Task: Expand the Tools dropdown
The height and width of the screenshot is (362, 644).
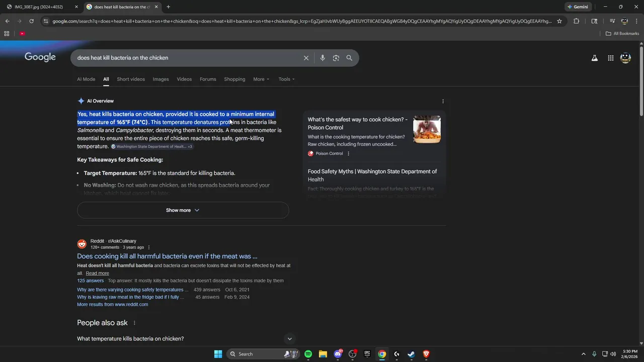Action: pyautogui.click(x=287, y=79)
